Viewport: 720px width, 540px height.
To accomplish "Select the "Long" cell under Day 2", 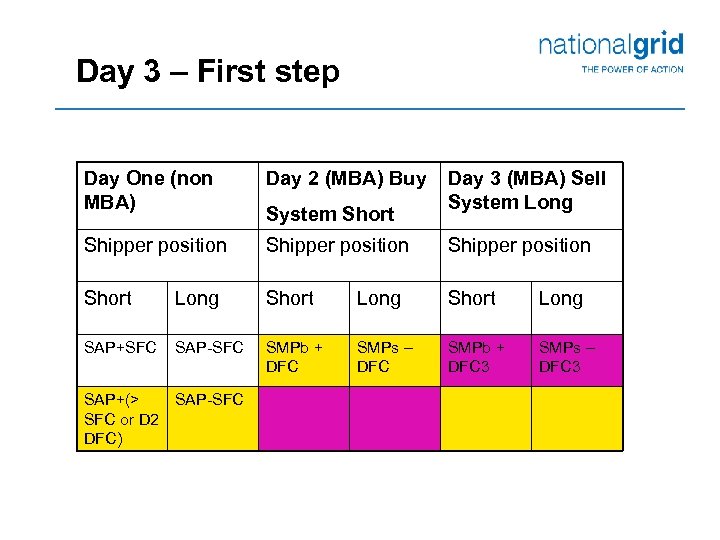I will click(378, 298).
